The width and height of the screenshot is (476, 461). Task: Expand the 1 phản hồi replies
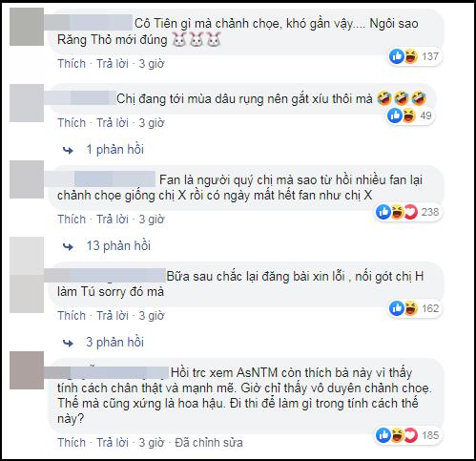point(114,150)
